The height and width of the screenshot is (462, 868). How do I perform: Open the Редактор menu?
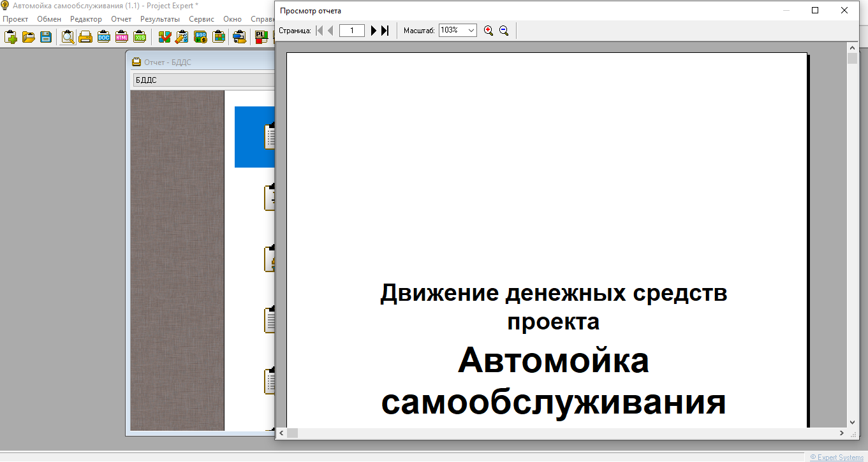click(x=85, y=19)
